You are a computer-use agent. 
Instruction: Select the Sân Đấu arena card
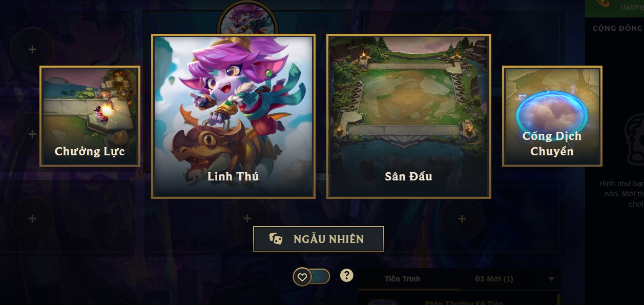coord(409,116)
